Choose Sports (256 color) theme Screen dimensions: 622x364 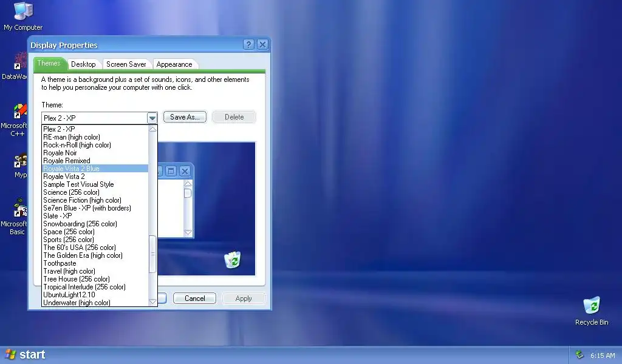click(x=95, y=240)
